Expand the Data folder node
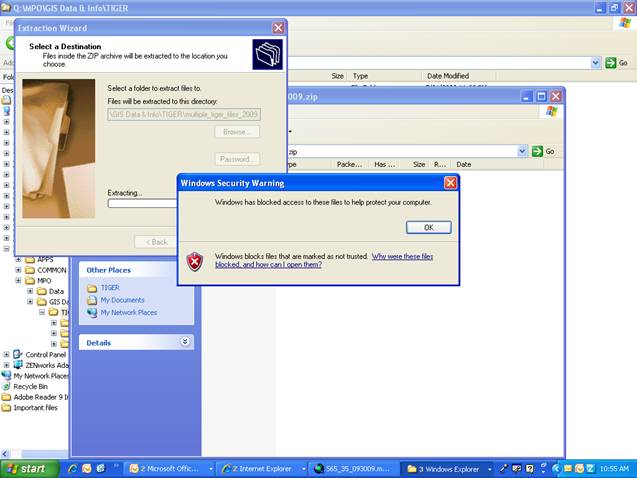Viewport: 637px width, 478px height. [30, 291]
